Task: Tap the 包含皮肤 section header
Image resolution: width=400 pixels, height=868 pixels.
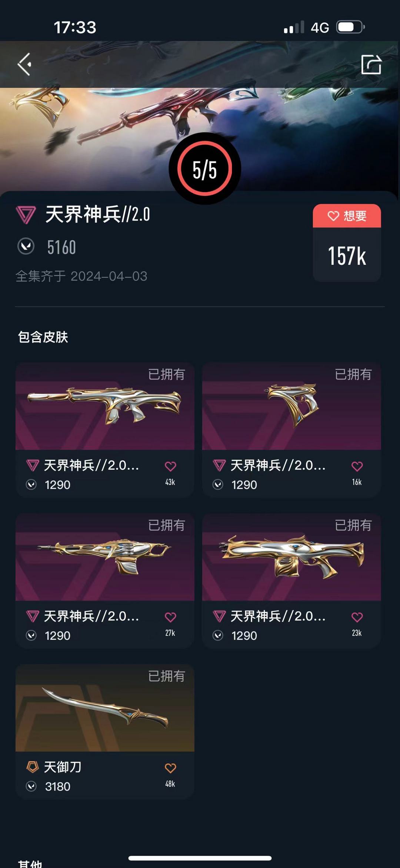Action: pos(43,337)
